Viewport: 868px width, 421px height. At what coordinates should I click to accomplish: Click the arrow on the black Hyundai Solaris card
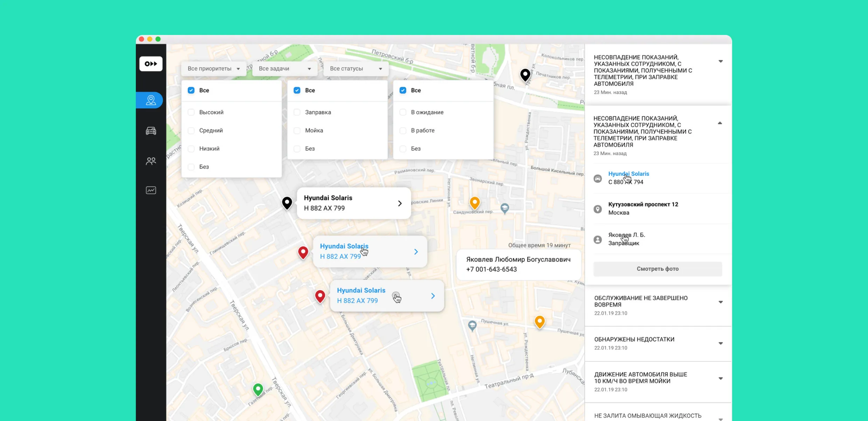point(400,203)
